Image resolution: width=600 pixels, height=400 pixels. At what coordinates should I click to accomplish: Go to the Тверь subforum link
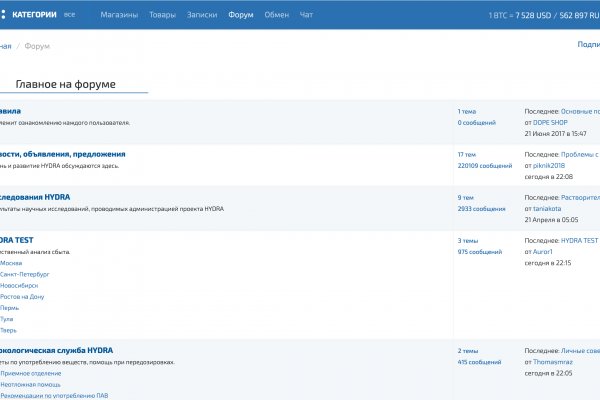[9, 330]
